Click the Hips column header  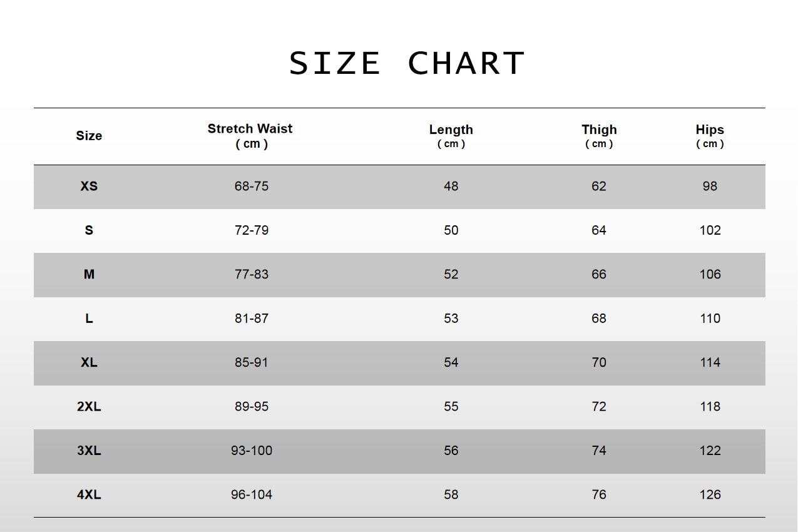(710, 136)
